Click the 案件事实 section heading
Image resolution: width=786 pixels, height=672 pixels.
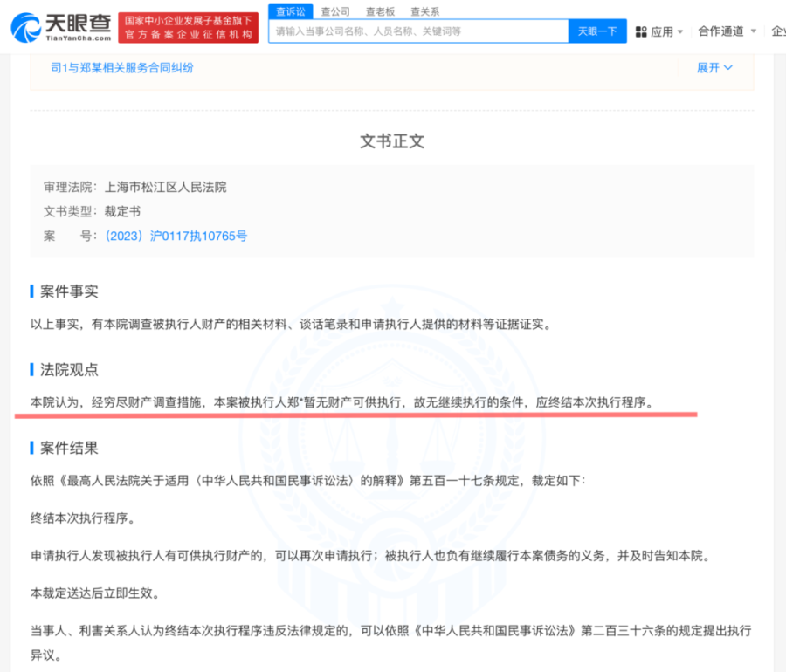(69, 291)
